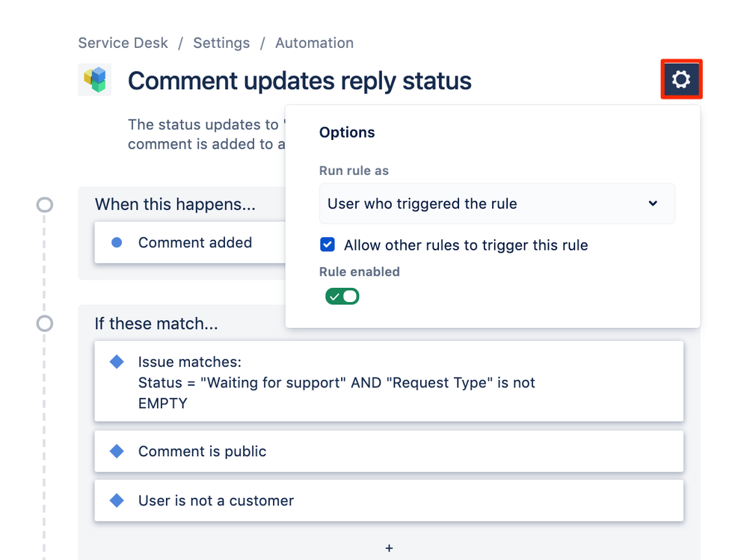The image size is (747, 560).
Task: Click the colorful cube rule icon
Action: tap(94, 80)
